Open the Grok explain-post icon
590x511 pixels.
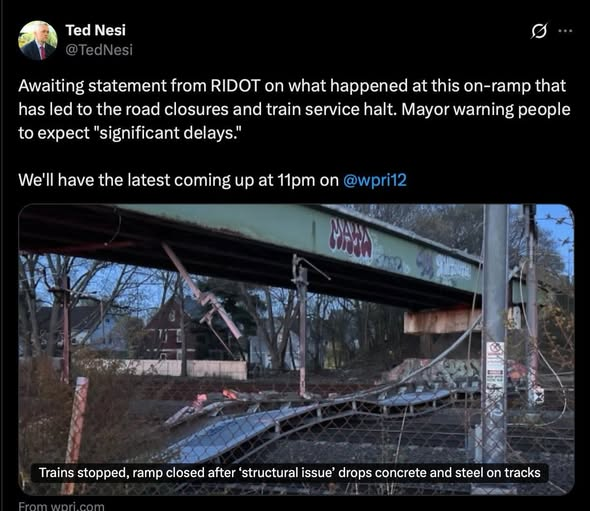click(539, 31)
